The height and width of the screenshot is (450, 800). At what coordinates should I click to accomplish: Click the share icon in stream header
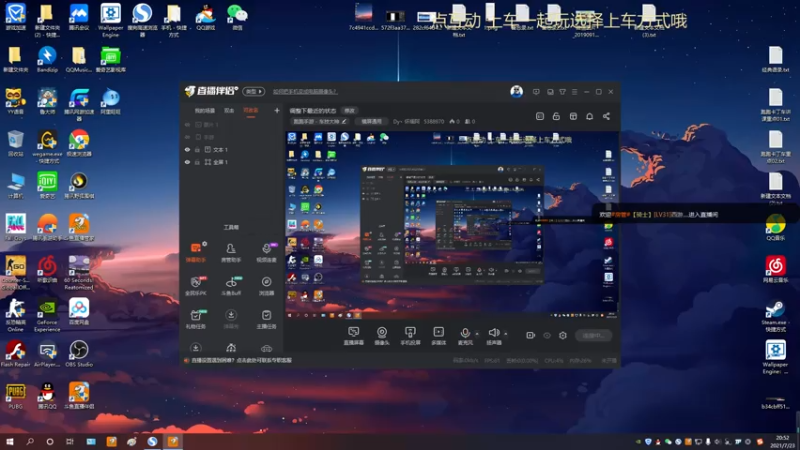606,116
